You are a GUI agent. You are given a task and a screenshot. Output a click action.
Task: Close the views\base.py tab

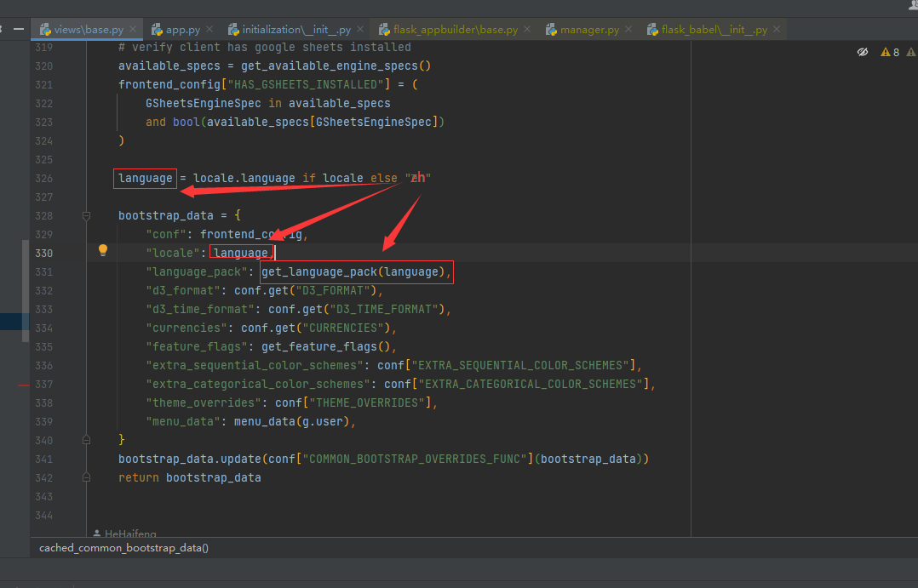click(133, 29)
